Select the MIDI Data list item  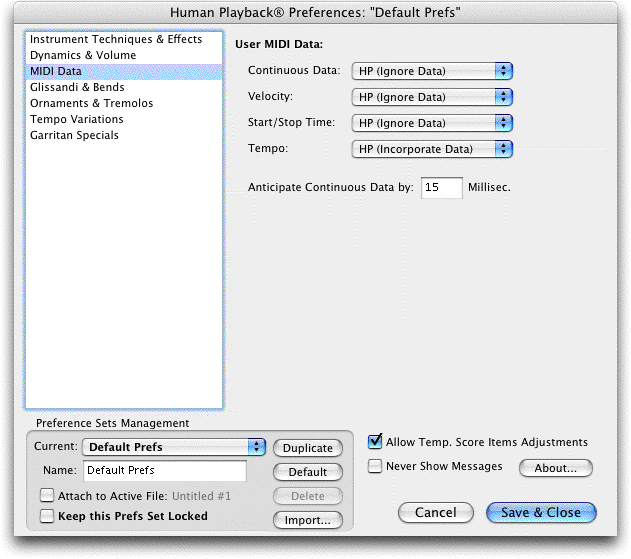(x=124, y=72)
